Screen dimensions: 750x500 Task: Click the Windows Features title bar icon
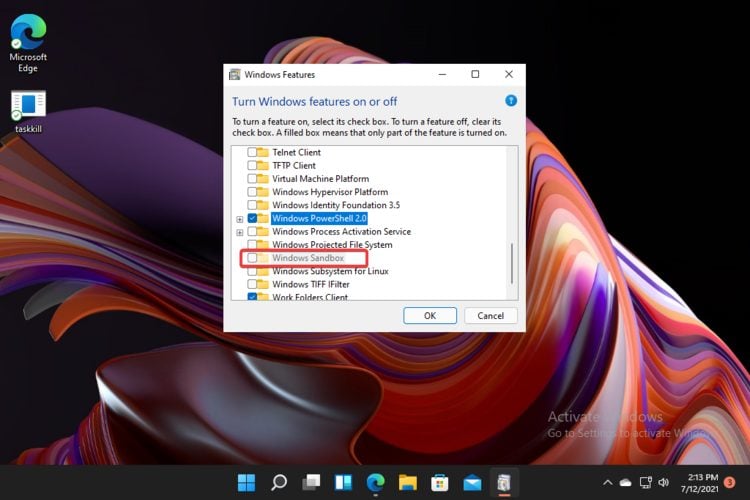click(x=234, y=74)
